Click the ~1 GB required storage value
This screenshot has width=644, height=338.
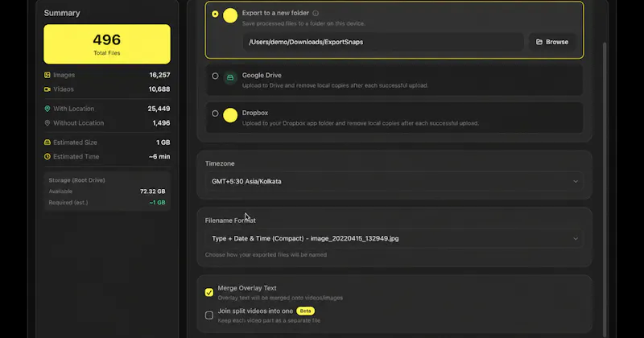tap(157, 203)
